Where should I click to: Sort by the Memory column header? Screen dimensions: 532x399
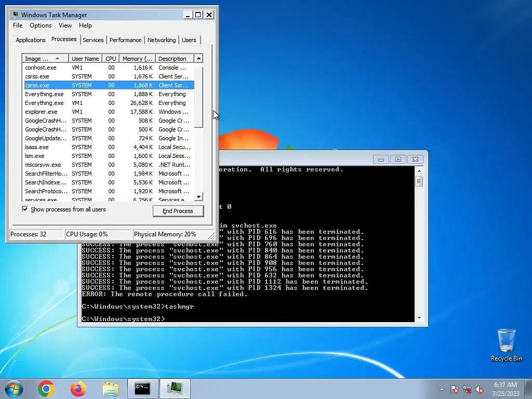click(x=137, y=59)
